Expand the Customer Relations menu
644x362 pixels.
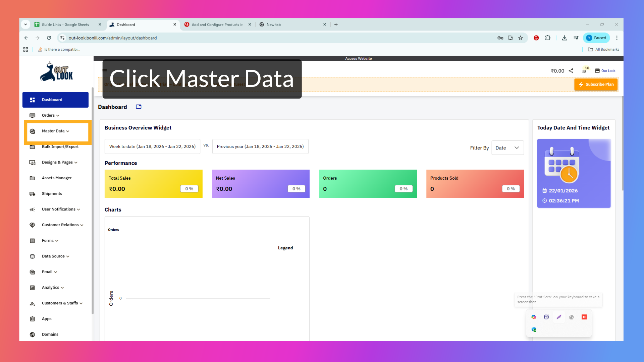62,225
